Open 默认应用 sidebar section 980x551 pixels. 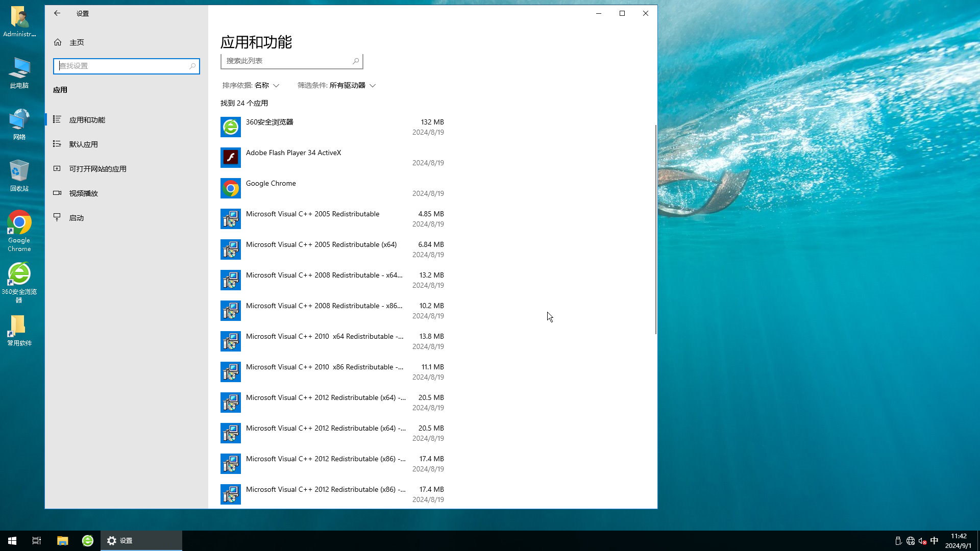point(127,144)
